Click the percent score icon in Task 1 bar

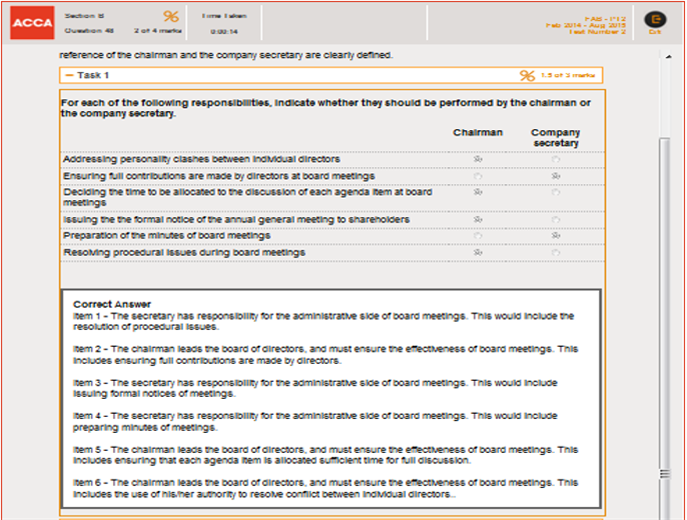(527, 75)
